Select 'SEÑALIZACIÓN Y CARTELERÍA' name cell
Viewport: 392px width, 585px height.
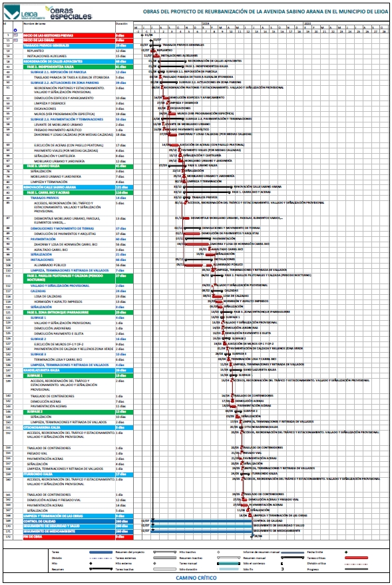pos(69,156)
